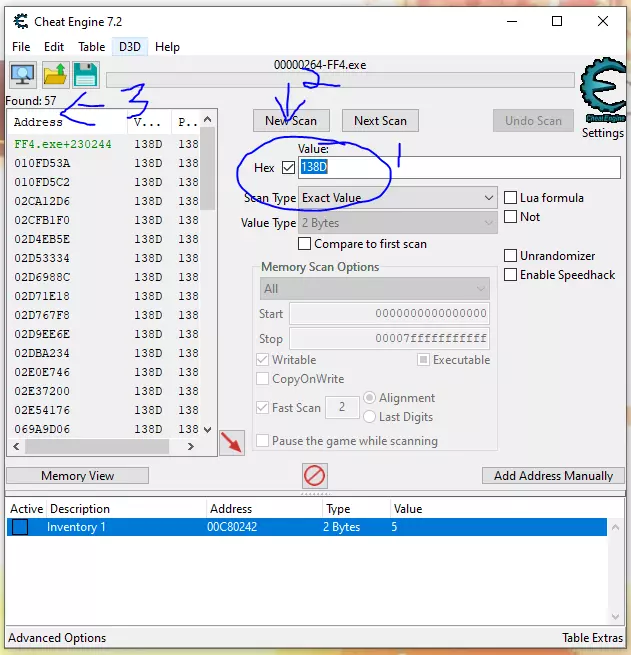Enable Compare to first scan
Image resolution: width=631 pixels, height=655 pixels.
pos(304,244)
